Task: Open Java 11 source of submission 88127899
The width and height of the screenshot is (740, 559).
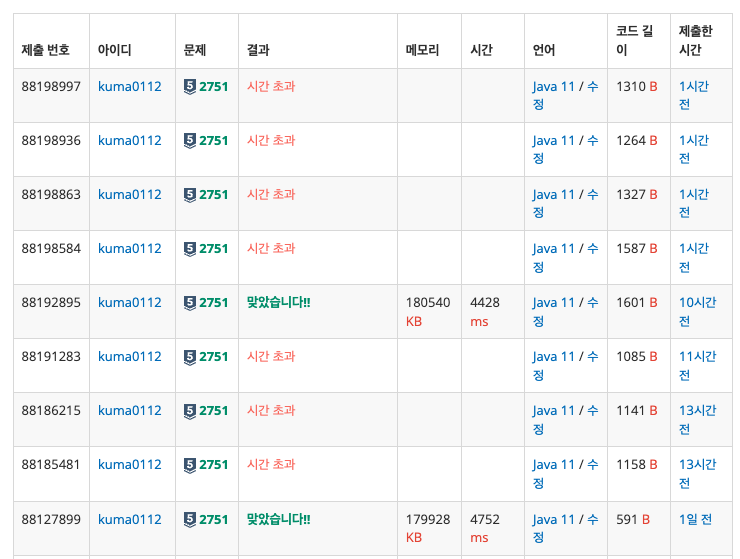Action: pos(554,519)
